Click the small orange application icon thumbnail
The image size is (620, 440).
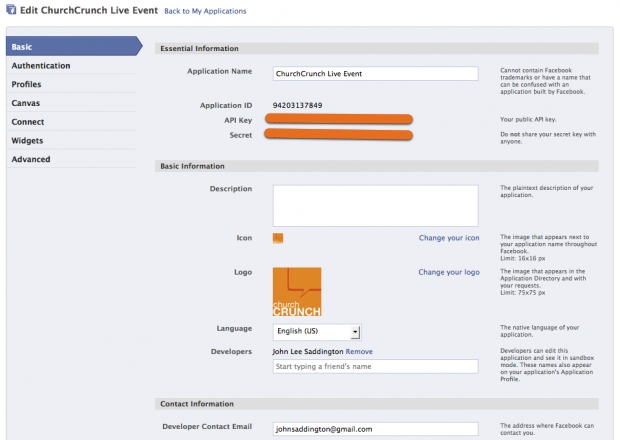(278, 238)
